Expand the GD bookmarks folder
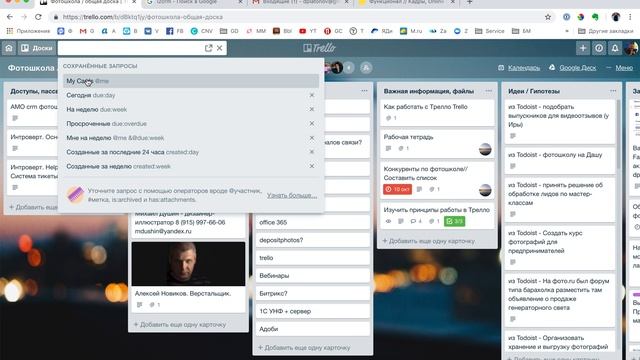This screenshot has height=360, width=640. tap(229, 31)
